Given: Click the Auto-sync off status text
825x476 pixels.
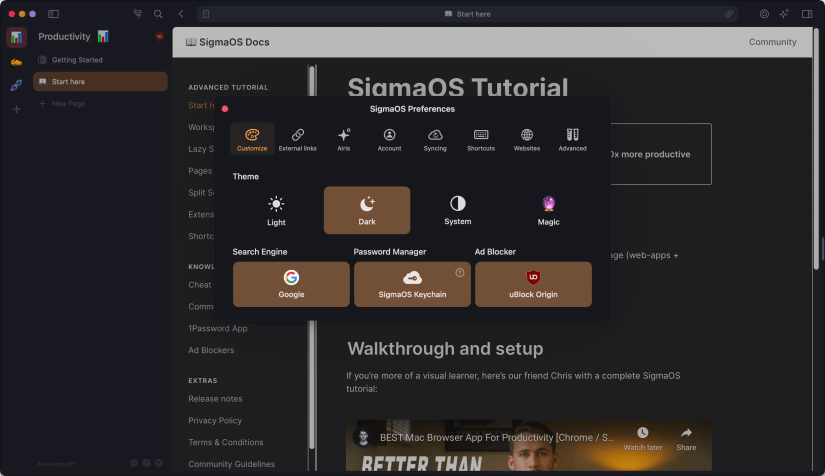Looking at the screenshot, I should [x=56, y=464].
